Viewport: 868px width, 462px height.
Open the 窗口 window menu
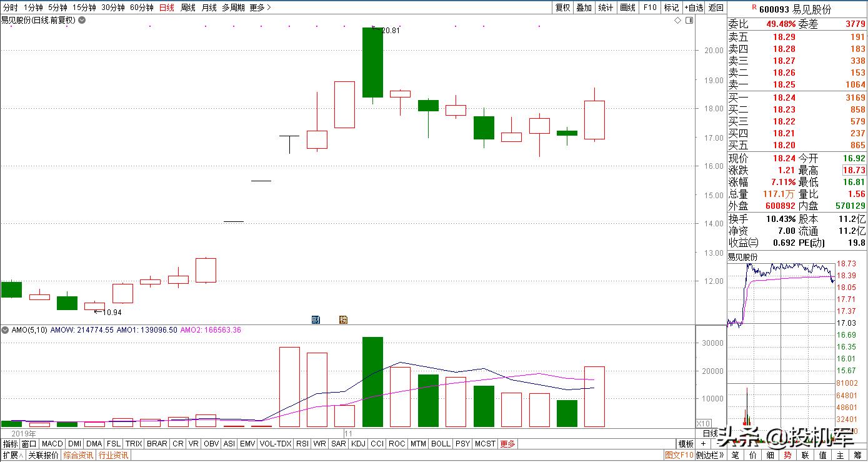(29, 444)
